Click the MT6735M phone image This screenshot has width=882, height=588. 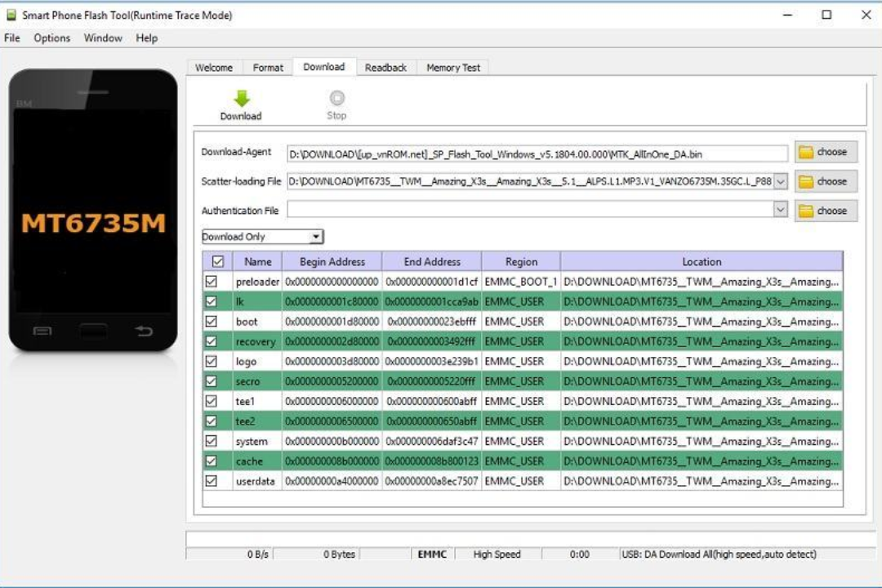tap(93, 211)
